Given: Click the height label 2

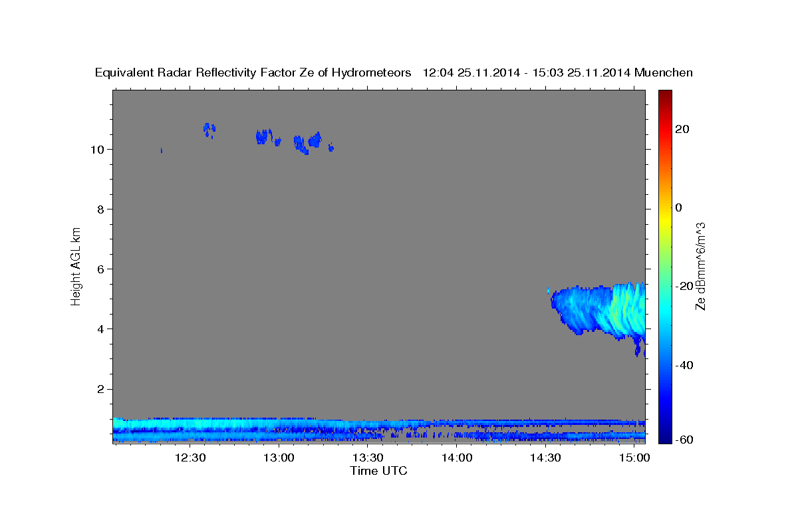Looking at the screenshot, I should pyautogui.click(x=99, y=389).
